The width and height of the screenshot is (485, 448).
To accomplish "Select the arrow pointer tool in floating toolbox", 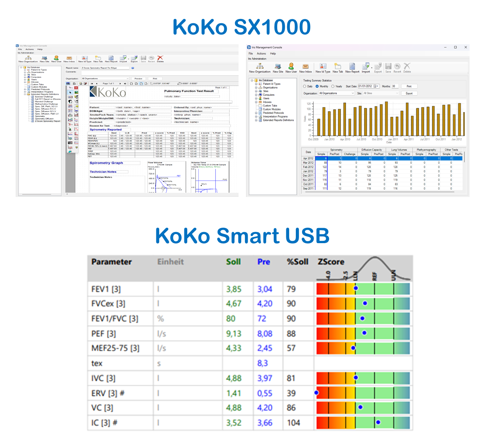I will coord(70,92).
